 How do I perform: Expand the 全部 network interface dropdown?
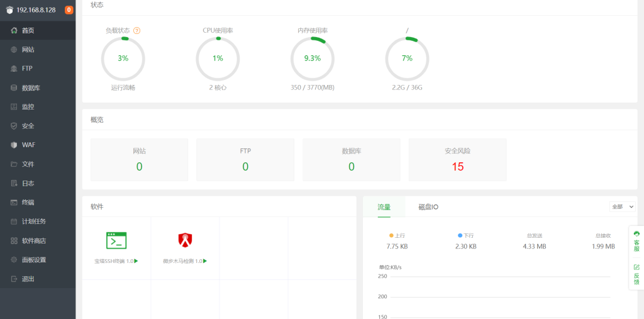622,206
